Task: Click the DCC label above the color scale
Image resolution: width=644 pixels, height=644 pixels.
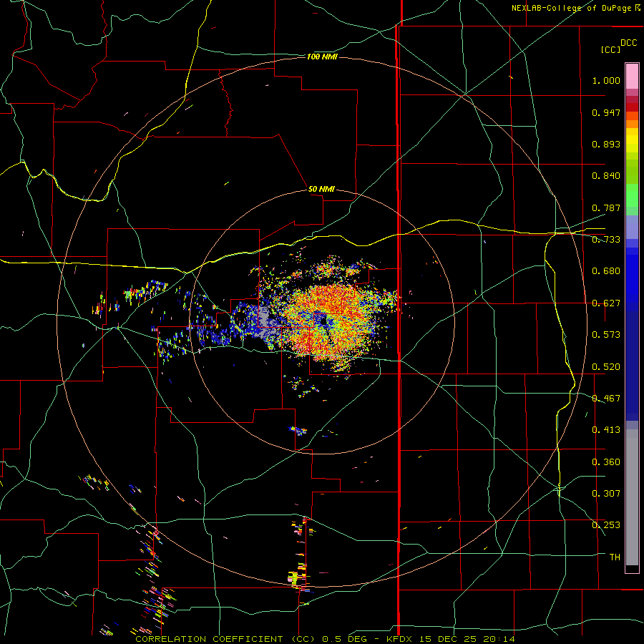Action: click(x=628, y=43)
